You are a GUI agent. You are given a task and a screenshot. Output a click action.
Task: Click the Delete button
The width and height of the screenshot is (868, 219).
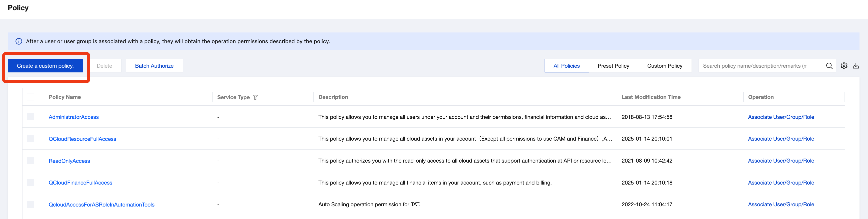[x=104, y=66]
